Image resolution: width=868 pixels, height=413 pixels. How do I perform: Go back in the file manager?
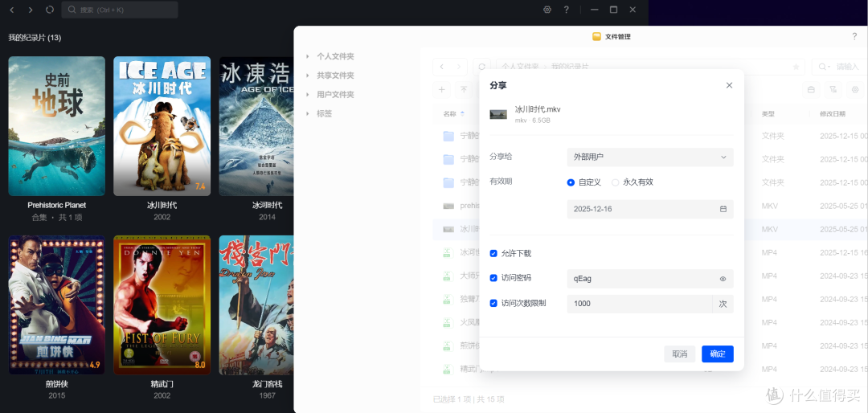pos(441,67)
